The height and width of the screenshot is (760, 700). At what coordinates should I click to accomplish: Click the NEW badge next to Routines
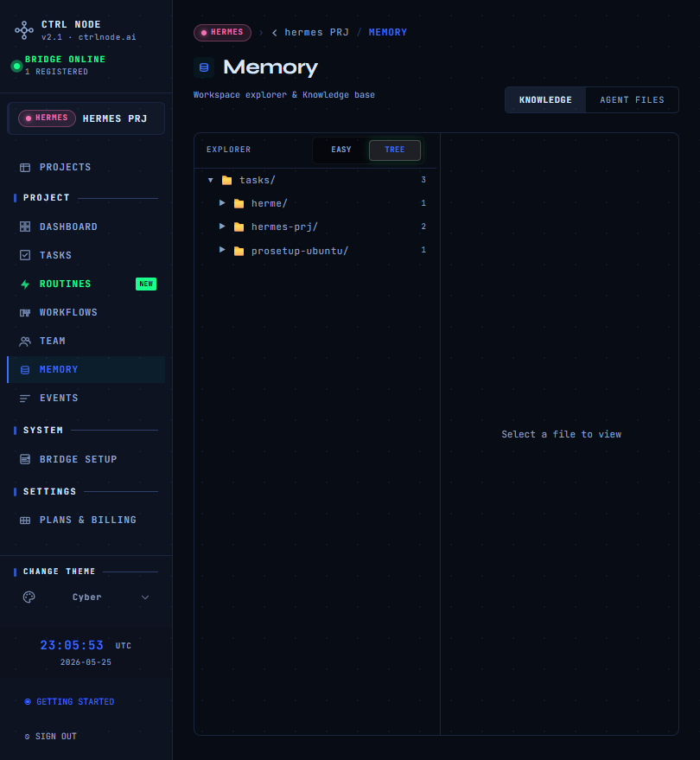coord(146,284)
